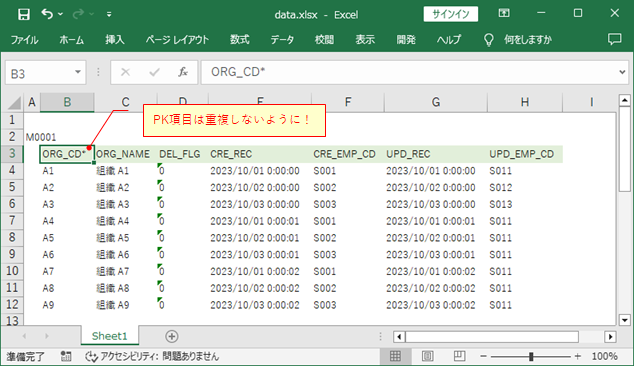Open the ページ レイアウト tab
Image resolution: width=634 pixels, height=366 pixels.
(178, 40)
